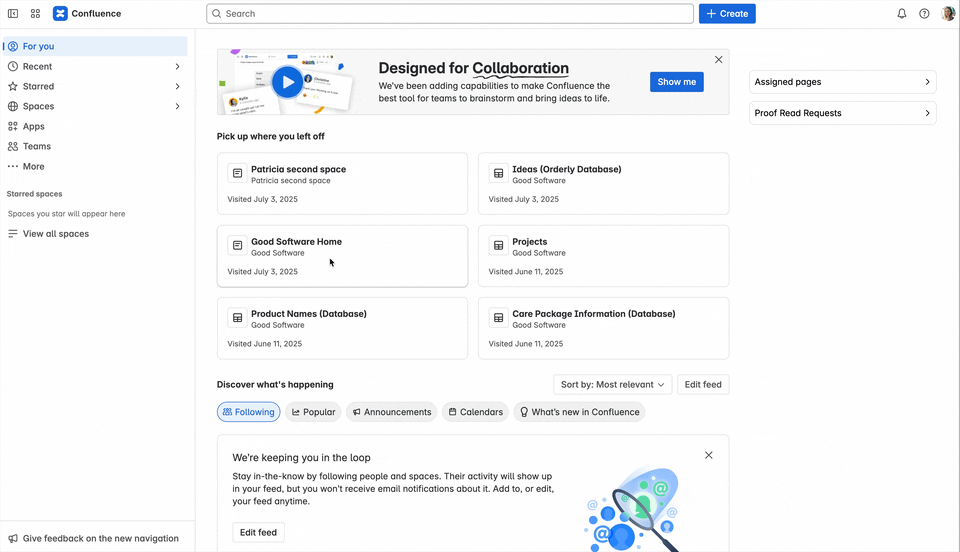Open the Sort by: Most relevant dropdown
The width and height of the screenshot is (960, 552).
(x=612, y=384)
